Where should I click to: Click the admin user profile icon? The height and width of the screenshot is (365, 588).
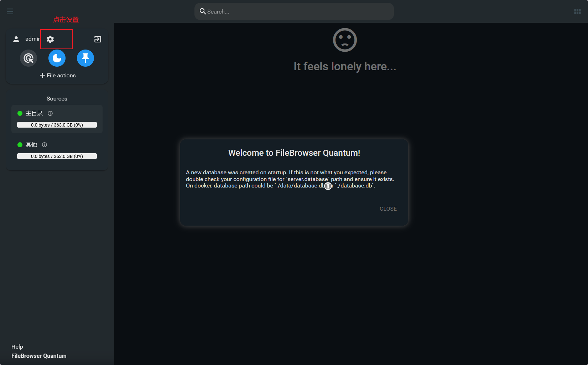[16, 39]
